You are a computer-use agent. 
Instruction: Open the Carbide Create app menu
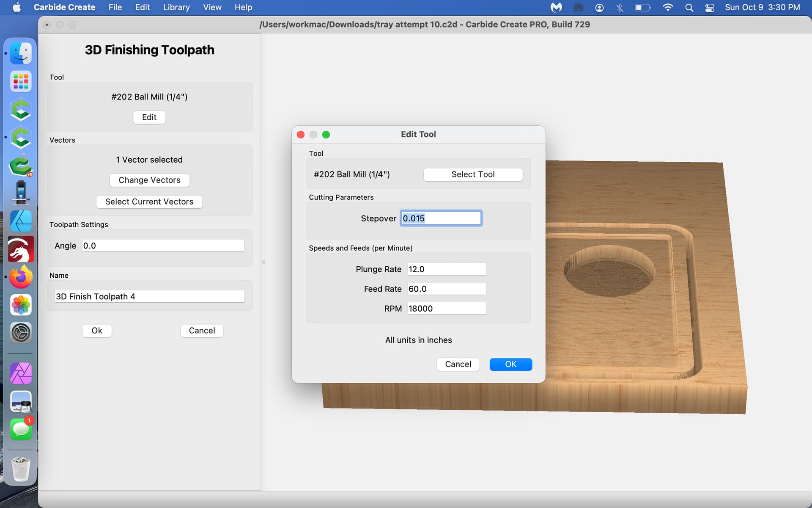[x=65, y=7]
